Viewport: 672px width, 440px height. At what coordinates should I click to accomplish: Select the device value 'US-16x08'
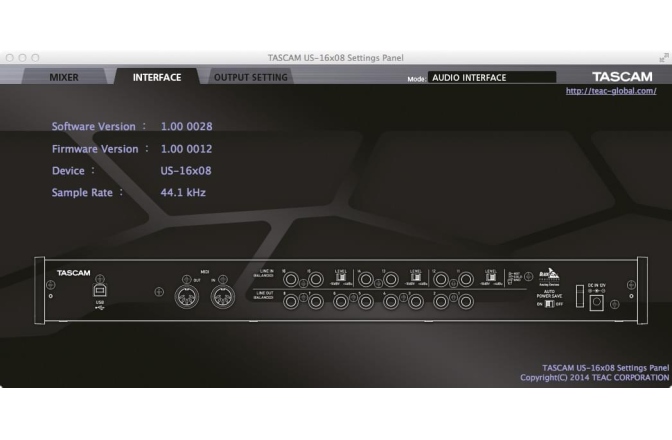click(x=186, y=171)
